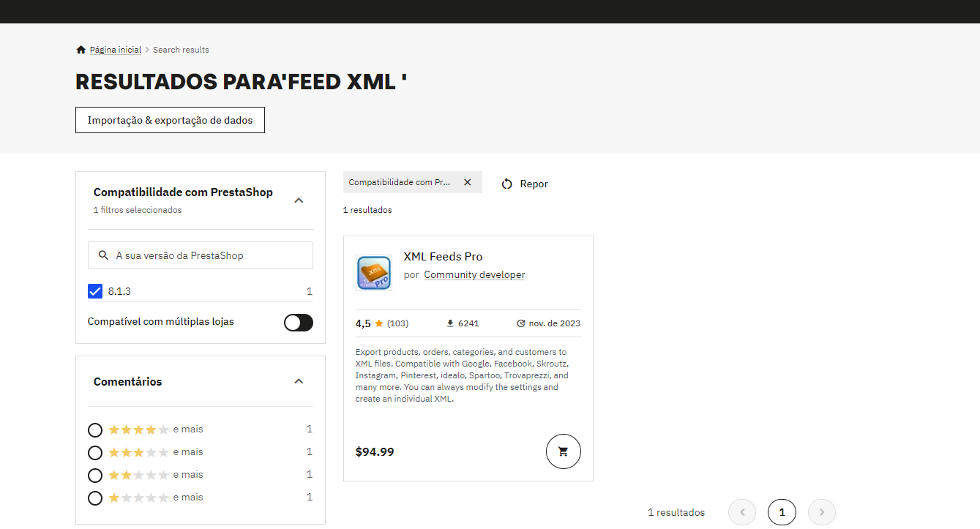
Task: Toggle Compatível com múltiplas lojas switch
Action: [x=299, y=323]
